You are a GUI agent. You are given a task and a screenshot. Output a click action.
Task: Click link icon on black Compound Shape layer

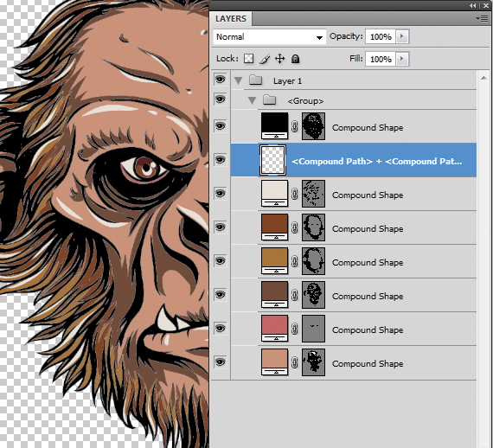(x=295, y=126)
